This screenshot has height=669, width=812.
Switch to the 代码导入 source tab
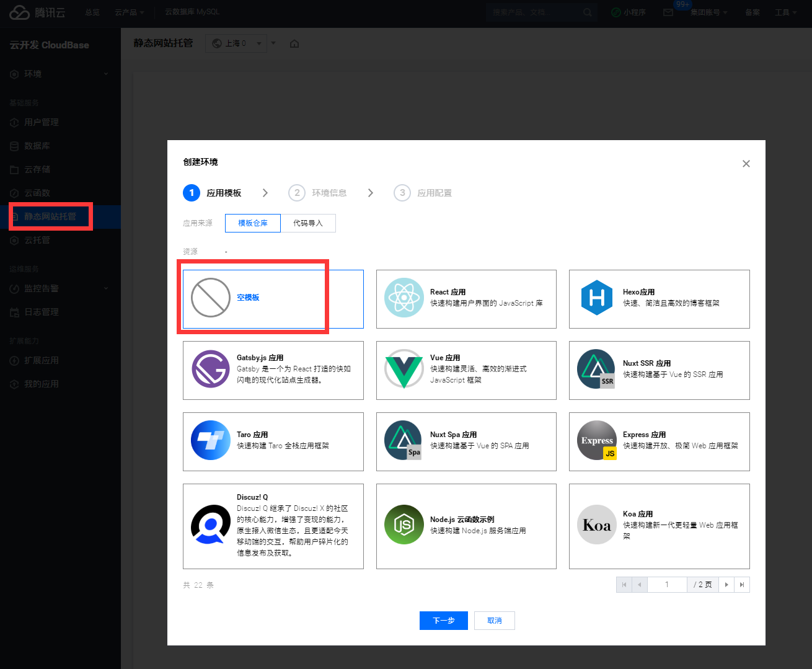(x=308, y=223)
